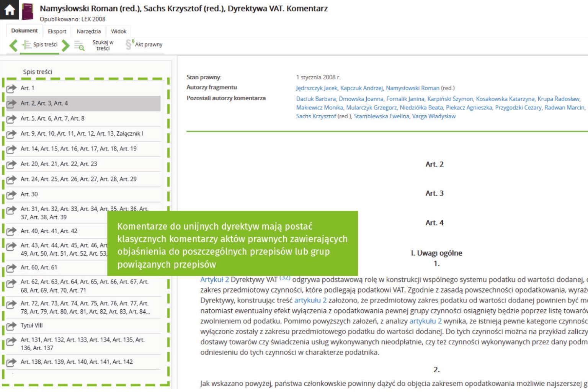The image size is (588, 392).
Task: Click the book cover icon beside title
Action: [27, 11]
